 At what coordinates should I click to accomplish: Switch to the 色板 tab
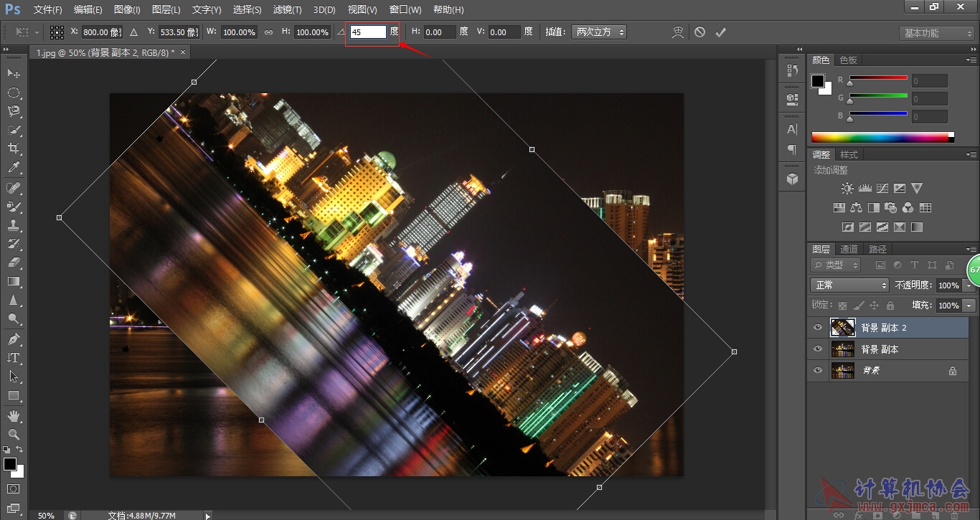click(849, 60)
